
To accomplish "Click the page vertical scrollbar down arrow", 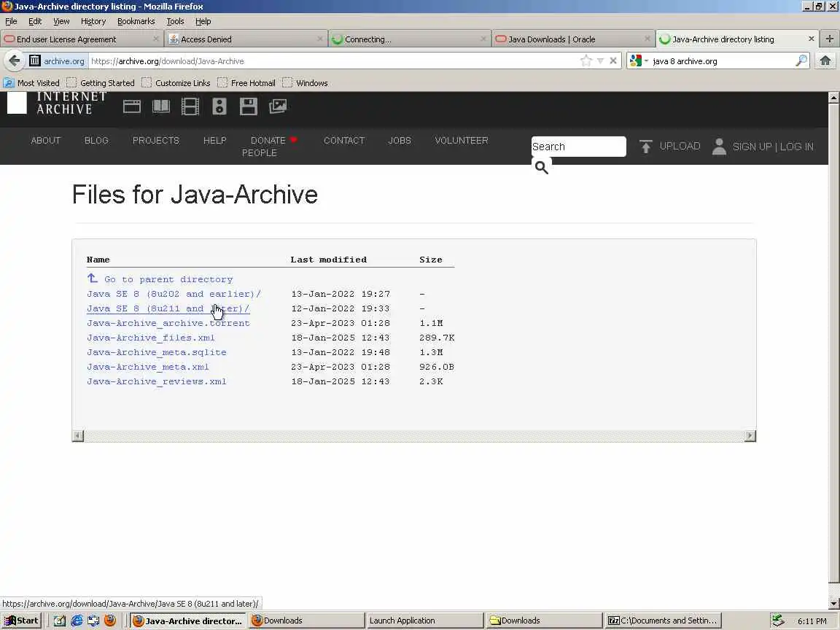I will click(833, 604).
